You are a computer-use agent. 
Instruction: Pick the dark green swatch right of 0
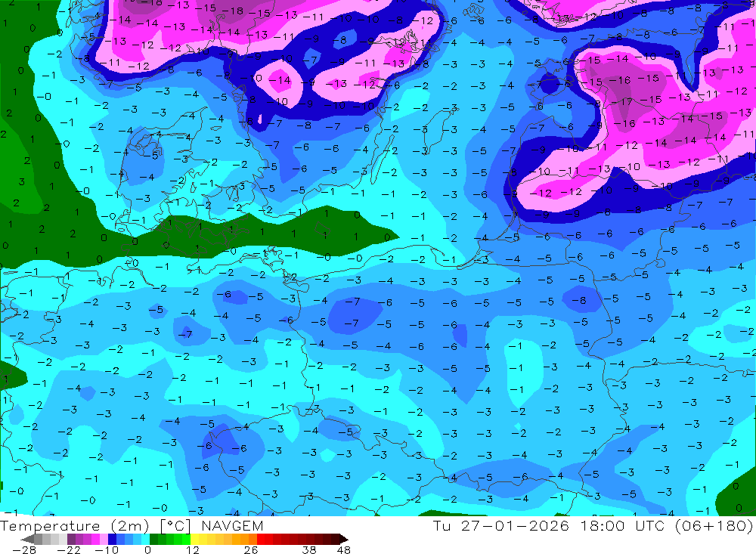tap(153, 539)
